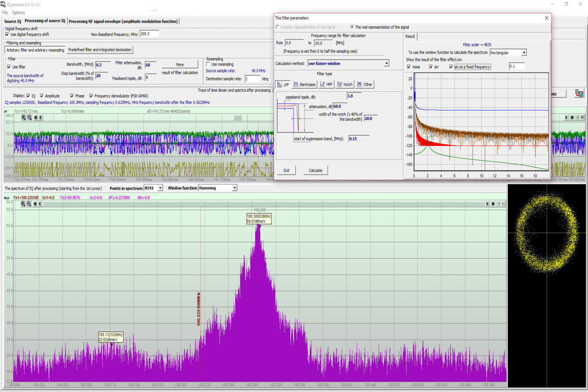This screenshot has height=392, width=588.
Task: Click the time trace horizontal scrollbar thumb
Action: coord(238,117)
